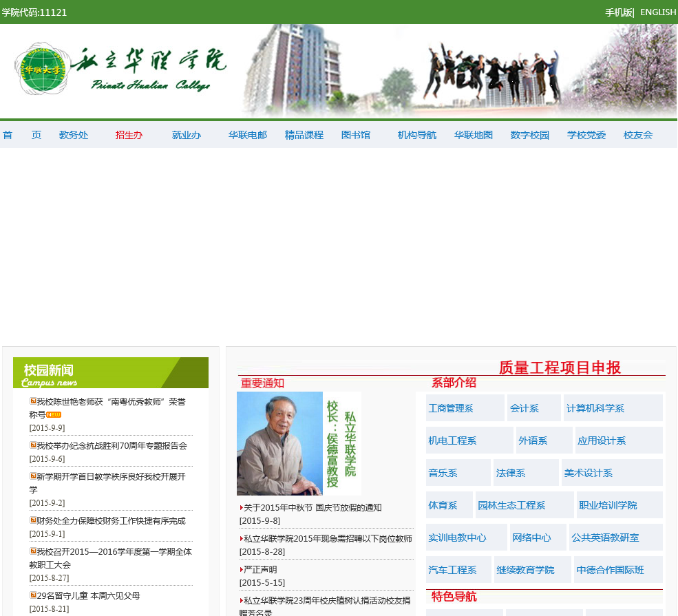Open 23周年校庆植树认捐活动 notice
This screenshot has width=678, height=616.
click(325, 606)
